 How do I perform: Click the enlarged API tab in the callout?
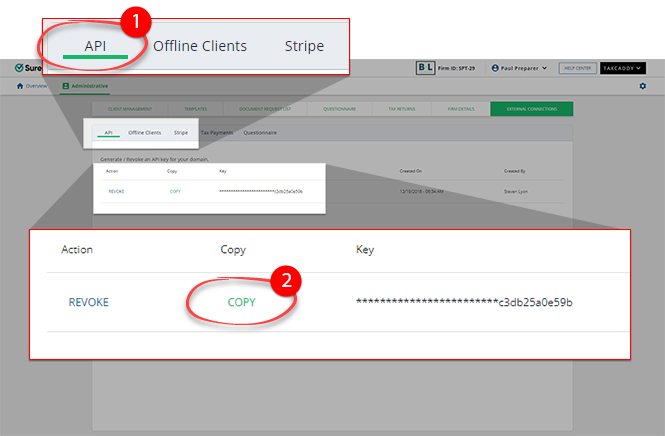[95, 46]
